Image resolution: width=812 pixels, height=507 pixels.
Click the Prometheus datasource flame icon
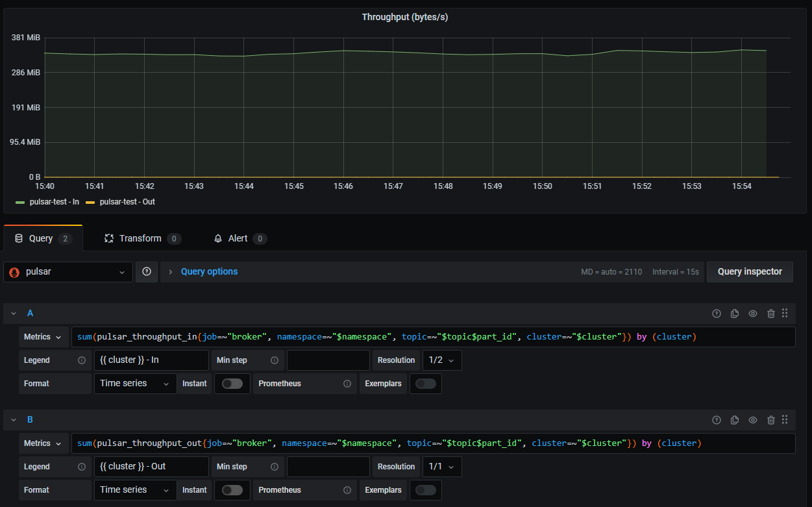pyautogui.click(x=14, y=272)
